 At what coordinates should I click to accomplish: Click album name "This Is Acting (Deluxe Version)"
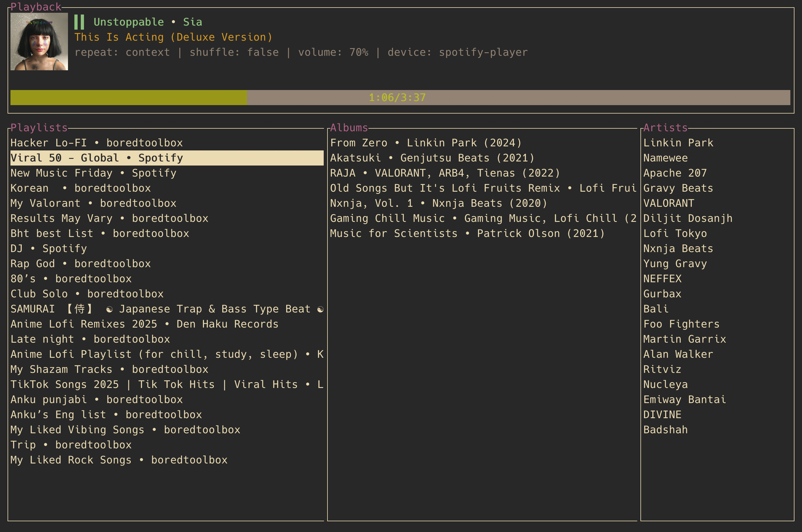pos(173,37)
